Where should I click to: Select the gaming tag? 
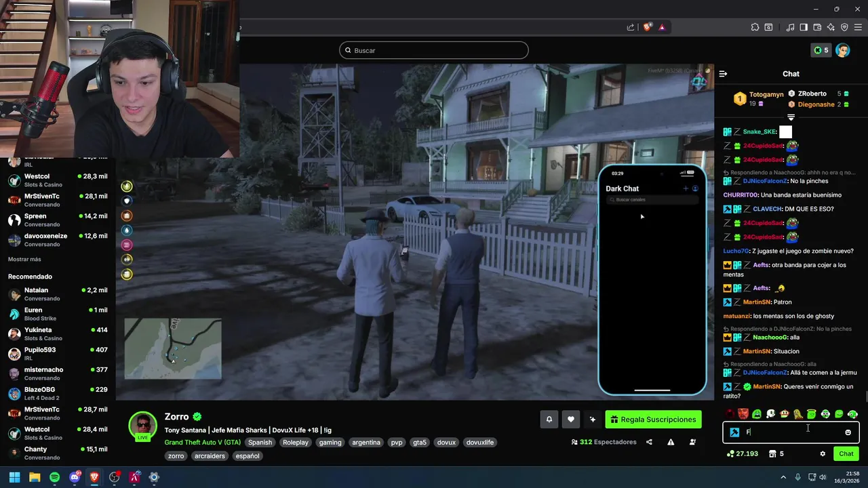[x=330, y=443]
